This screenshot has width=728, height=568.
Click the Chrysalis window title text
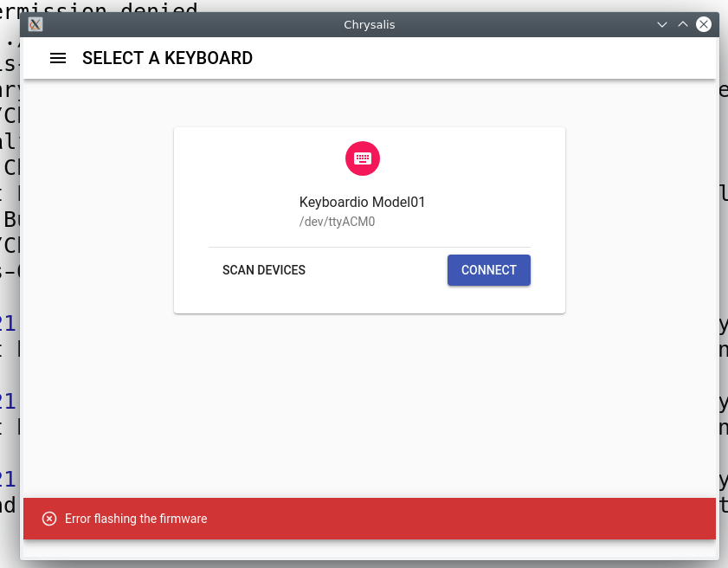tap(370, 24)
